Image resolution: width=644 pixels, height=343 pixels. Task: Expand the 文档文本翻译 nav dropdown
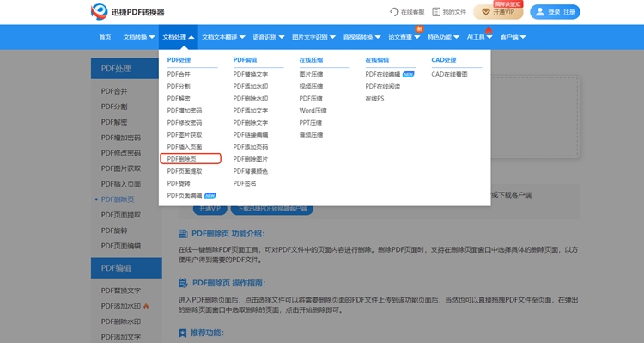click(223, 37)
